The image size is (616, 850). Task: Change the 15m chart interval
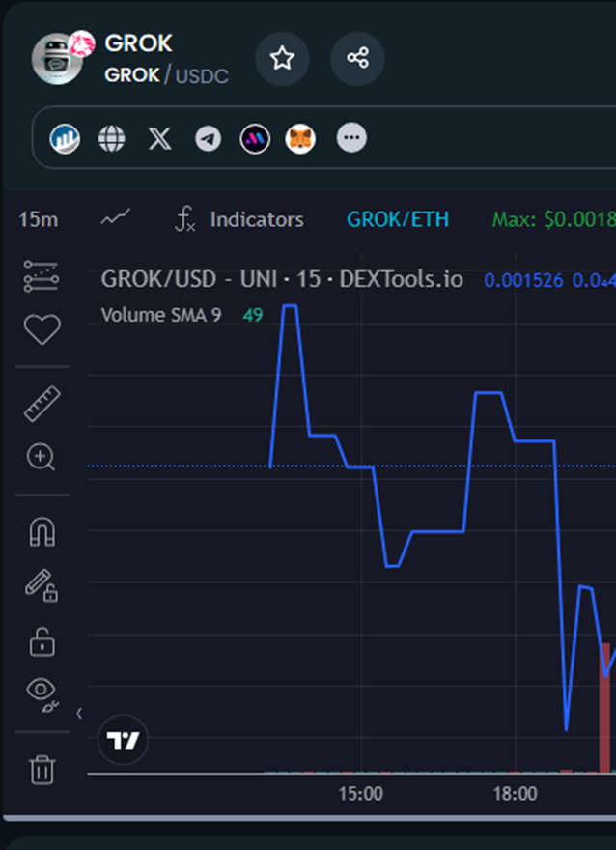39,219
